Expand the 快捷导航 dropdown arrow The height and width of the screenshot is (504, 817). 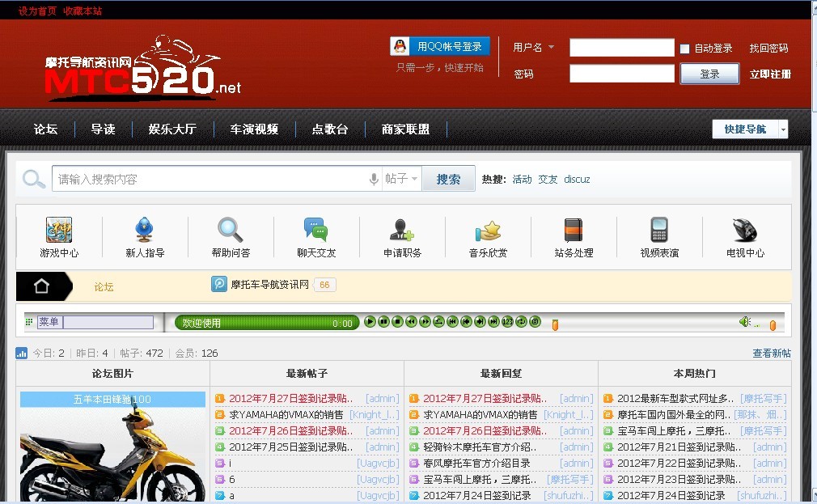coord(783,129)
